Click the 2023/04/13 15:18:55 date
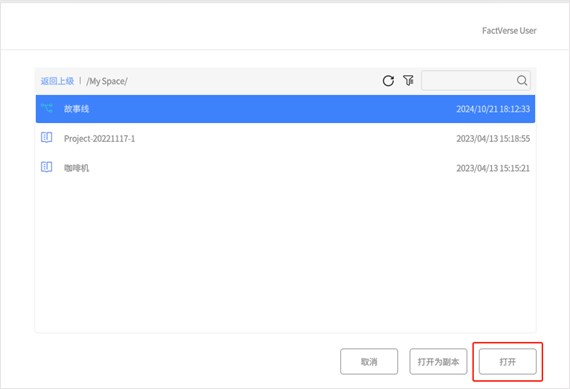 pyautogui.click(x=493, y=139)
